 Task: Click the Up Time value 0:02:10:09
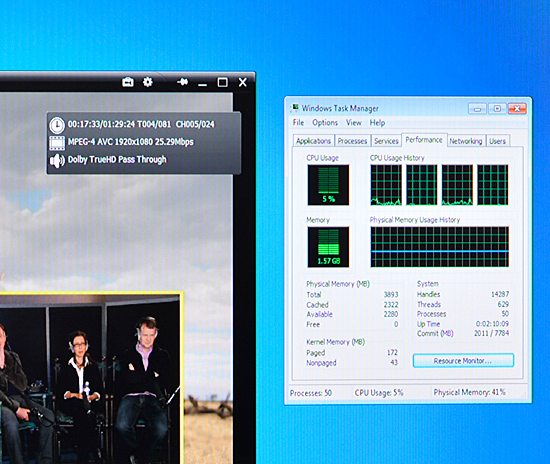[x=492, y=323]
